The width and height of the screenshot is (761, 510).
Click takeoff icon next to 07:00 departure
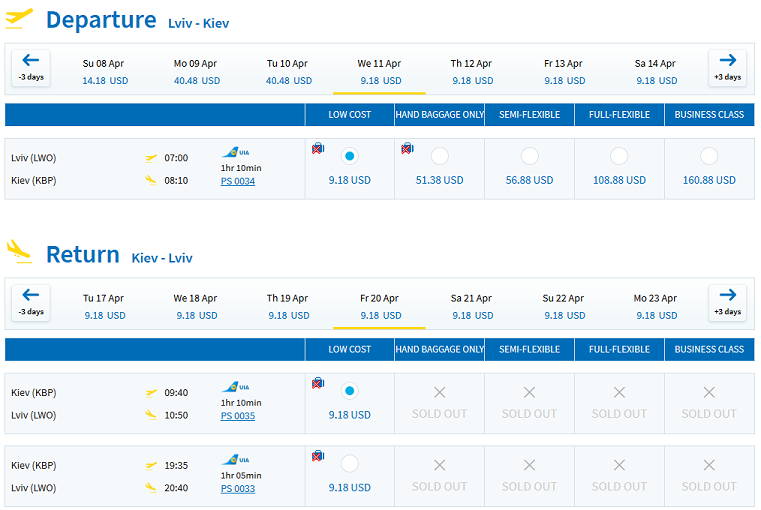[151, 158]
